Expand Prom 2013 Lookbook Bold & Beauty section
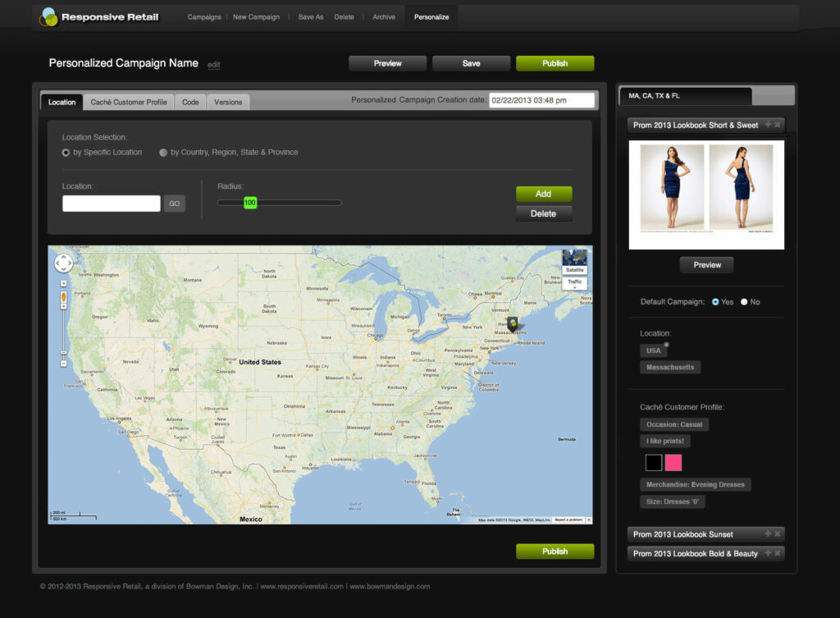Screen dimensions: 840x618 pyautogui.click(x=705, y=553)
